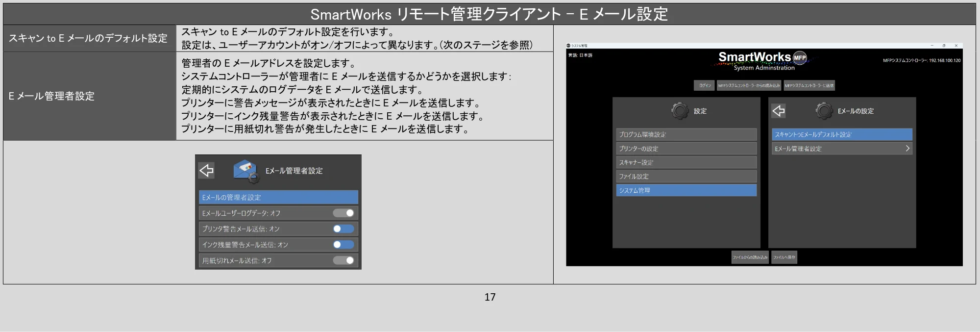Open プログラム環境設定 menu item
980x332 pixels.
(686, 134)
